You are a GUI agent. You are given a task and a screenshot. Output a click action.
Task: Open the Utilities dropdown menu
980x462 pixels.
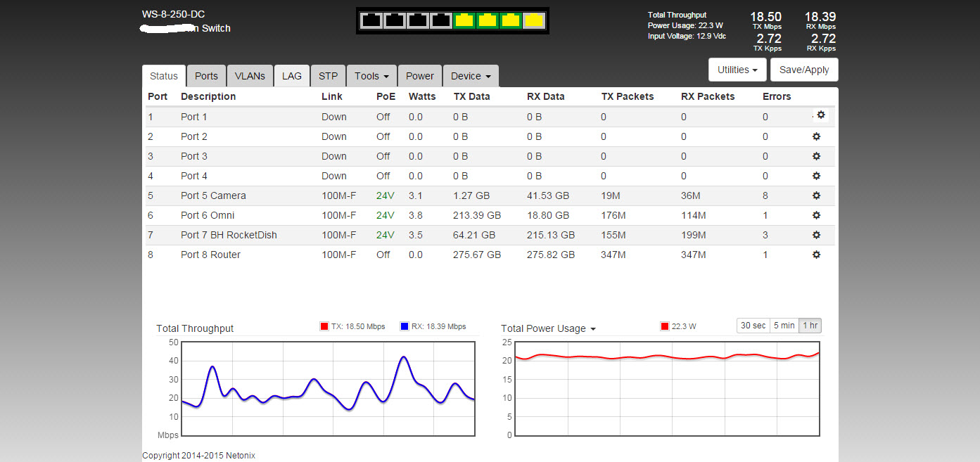[x=737, y=70]
